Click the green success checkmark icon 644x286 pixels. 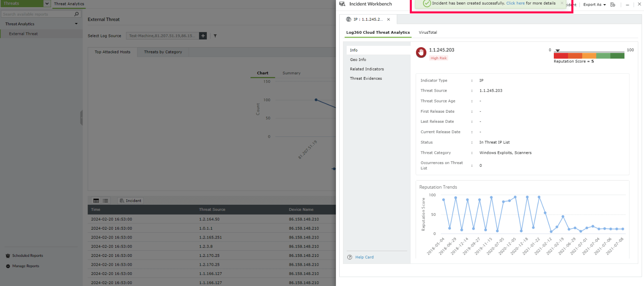(427, 3)
